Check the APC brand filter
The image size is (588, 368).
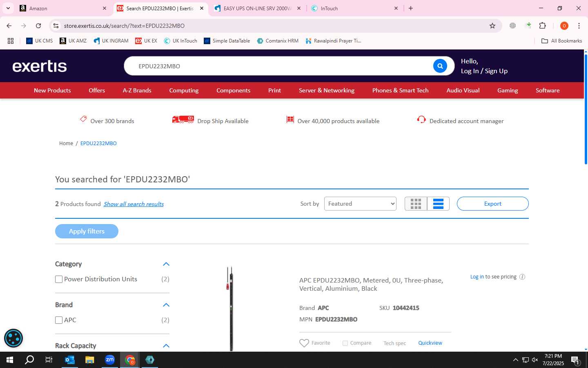[x=59, y=320]
